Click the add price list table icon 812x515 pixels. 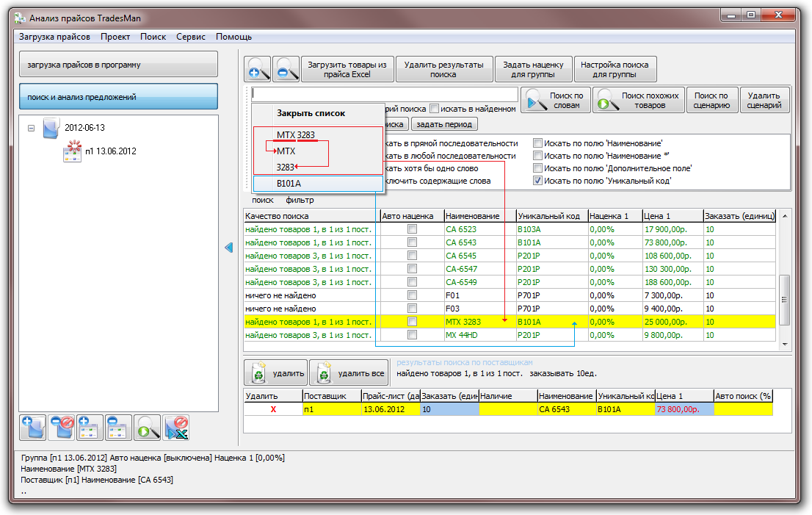[x=90, y=427]
